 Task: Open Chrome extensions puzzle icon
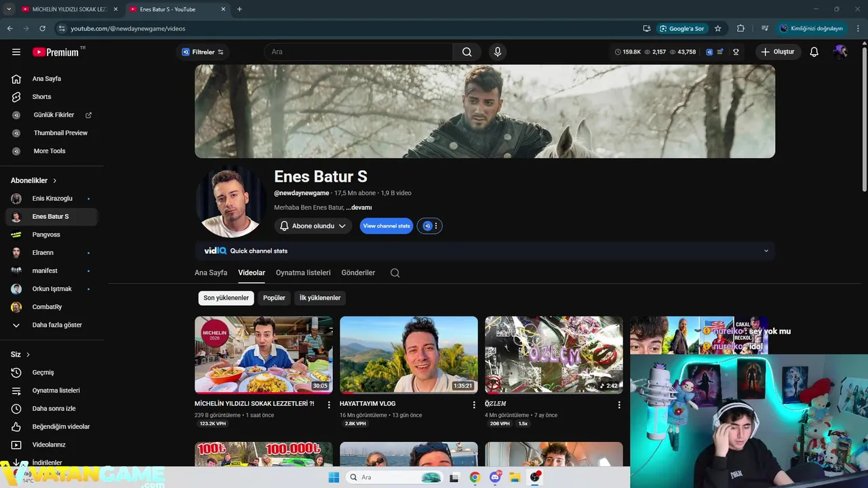click(x=741, y=28)
